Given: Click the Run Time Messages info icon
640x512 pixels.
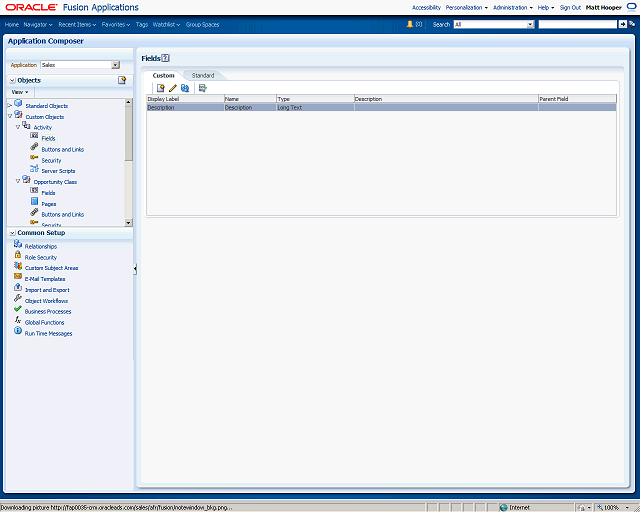Looking at the screenshot, I should [18, 331].
